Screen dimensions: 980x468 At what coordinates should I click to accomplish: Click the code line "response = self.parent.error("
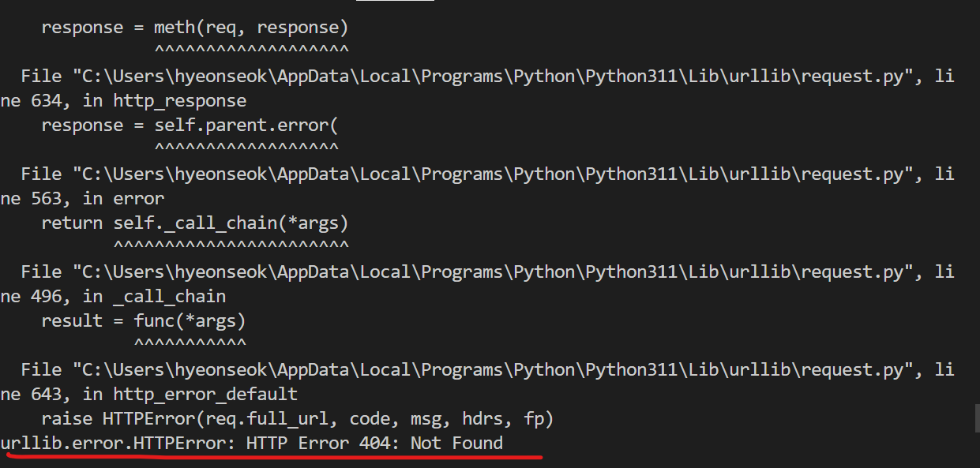click(x=190, y=126)
